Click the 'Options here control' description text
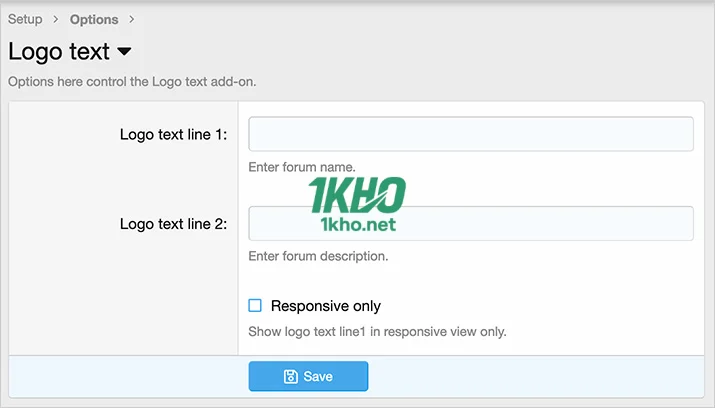The width and height of the screenshot is (715, 408). 132,82
